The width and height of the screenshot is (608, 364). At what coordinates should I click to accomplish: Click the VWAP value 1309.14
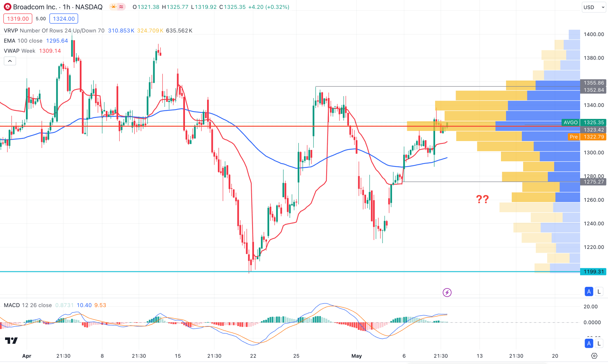50,51
